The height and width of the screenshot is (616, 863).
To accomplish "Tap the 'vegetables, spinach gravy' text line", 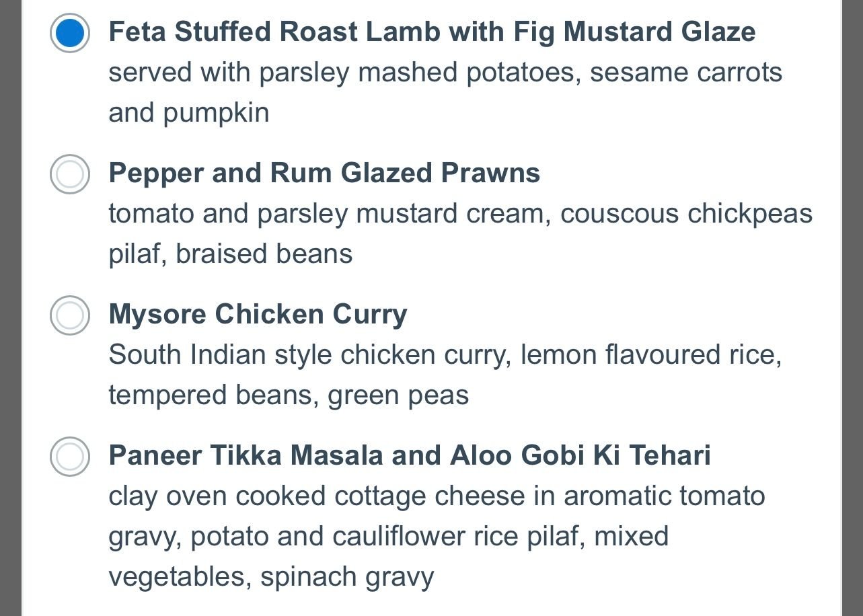I will tap(271, 576).
